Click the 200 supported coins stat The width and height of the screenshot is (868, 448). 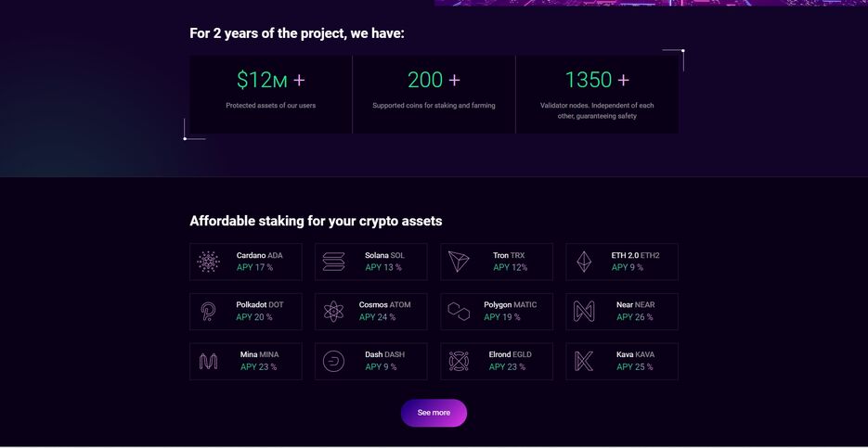click(434, 81)
